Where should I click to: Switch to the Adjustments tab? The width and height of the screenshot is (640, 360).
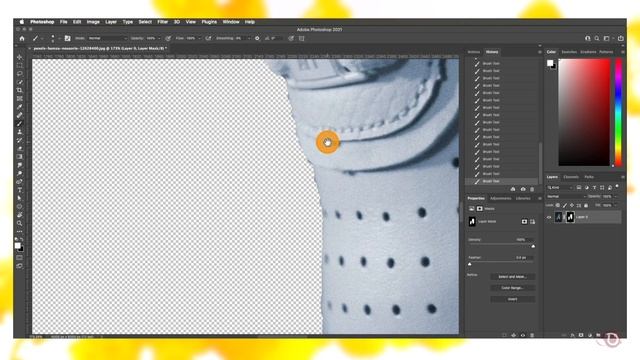pyautogui.click(x=500, y=198)
